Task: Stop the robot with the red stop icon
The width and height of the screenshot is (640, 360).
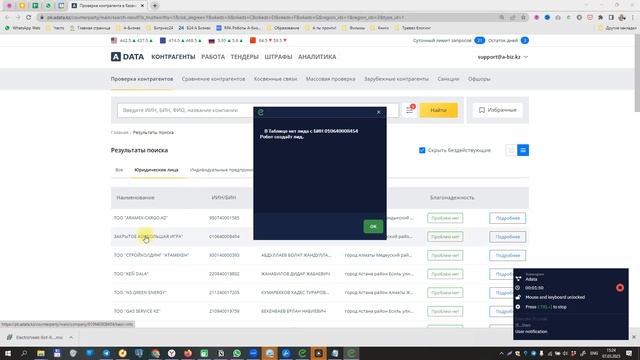Action: pos(620,288)
